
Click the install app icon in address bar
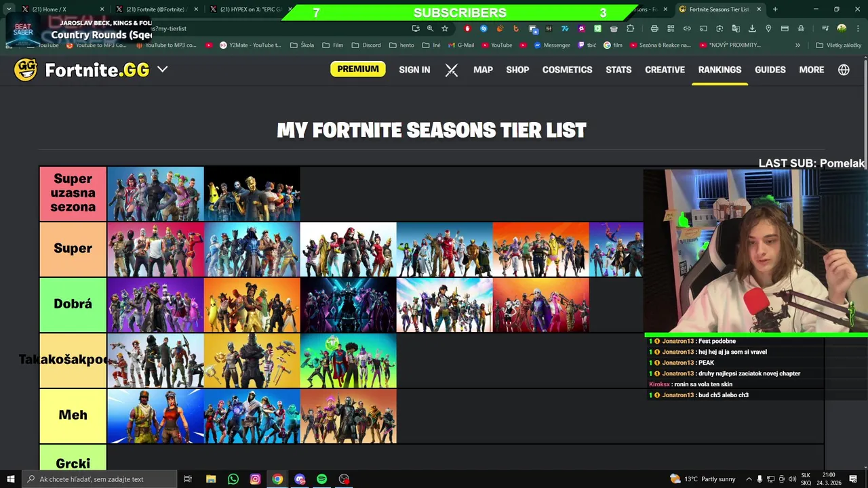pyautogui.click(x=416, y=28)
